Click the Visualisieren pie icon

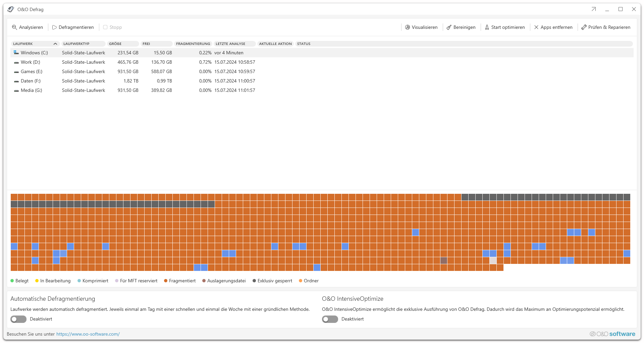pos(408,27)
